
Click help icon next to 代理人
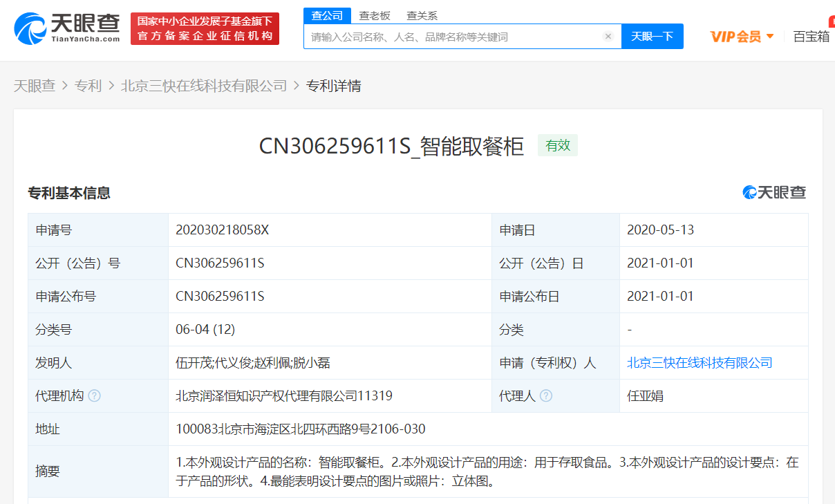pyautogui.click(x=546, y=396)
